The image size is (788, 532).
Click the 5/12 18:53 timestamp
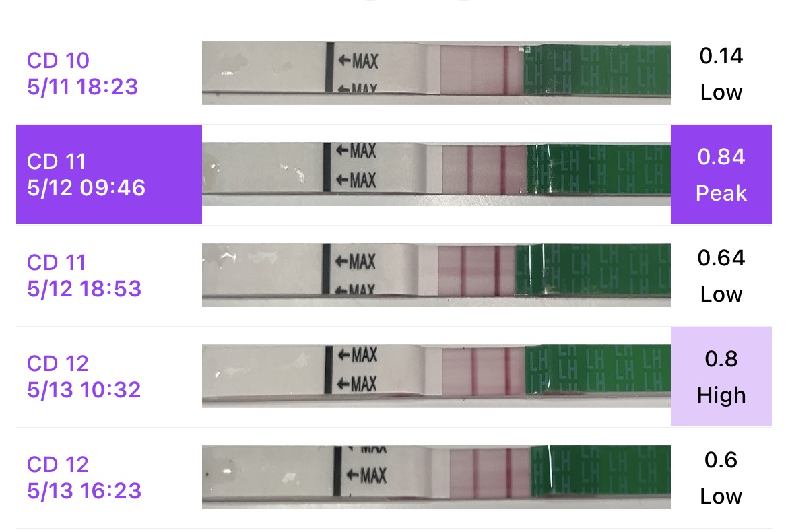point(84,288)
